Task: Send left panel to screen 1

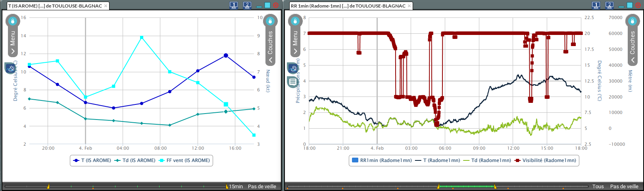Action: (x=234, y=5)
